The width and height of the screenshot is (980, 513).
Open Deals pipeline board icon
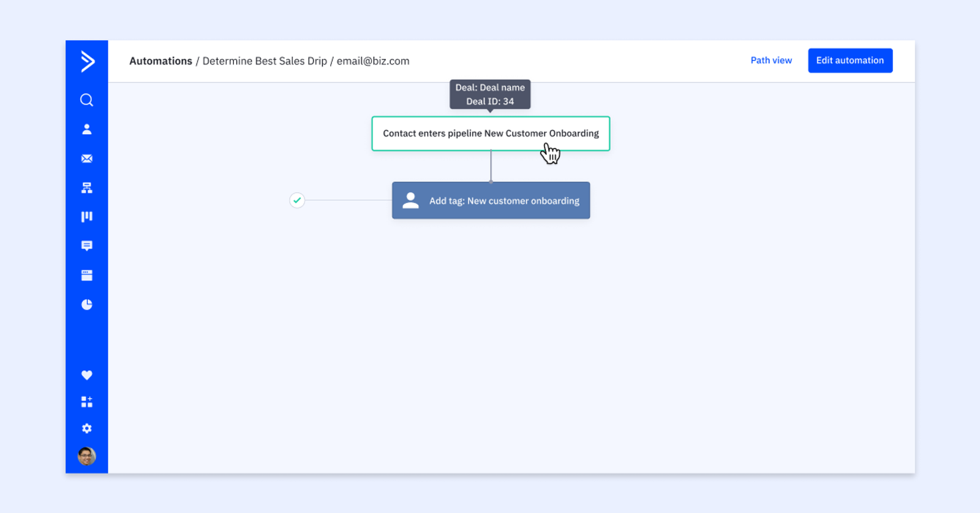point(87,216)
